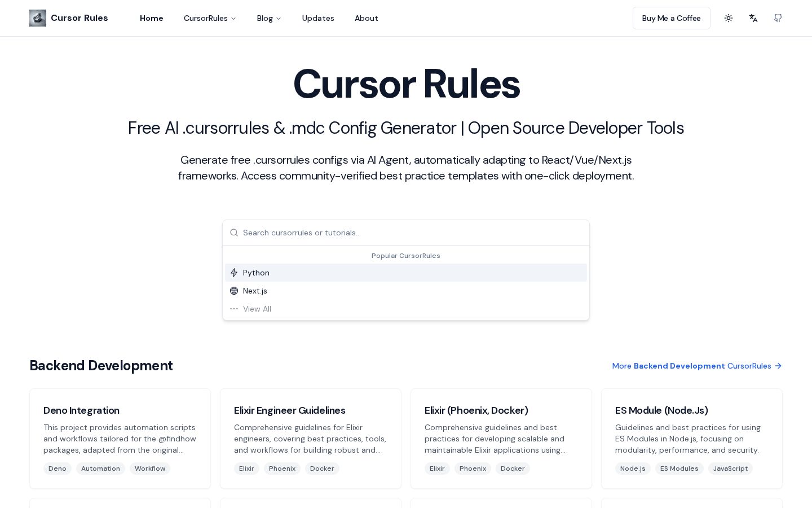This screenshot has height=508, width=812.
Task: Open the About menu item
Action: (x=367, y=18)
